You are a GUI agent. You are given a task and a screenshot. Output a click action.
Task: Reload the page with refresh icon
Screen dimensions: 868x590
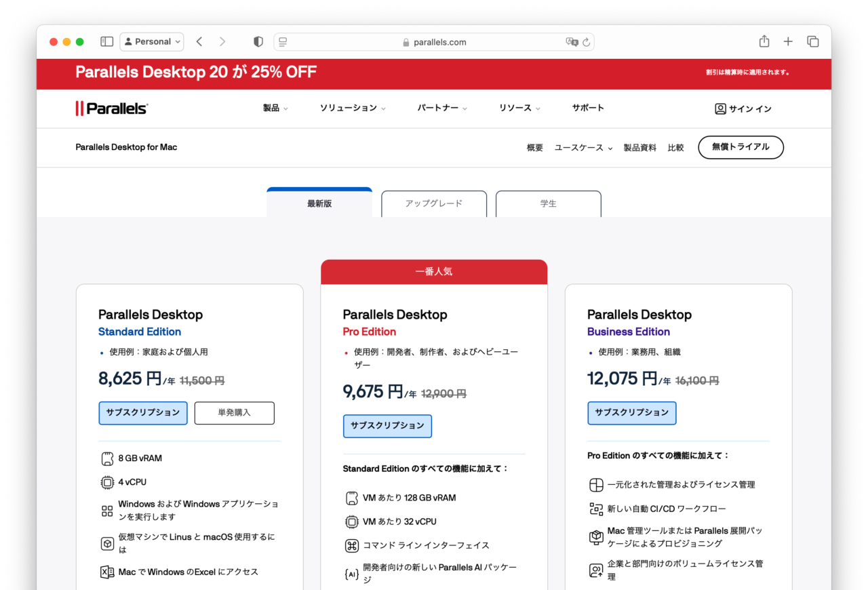587,41
